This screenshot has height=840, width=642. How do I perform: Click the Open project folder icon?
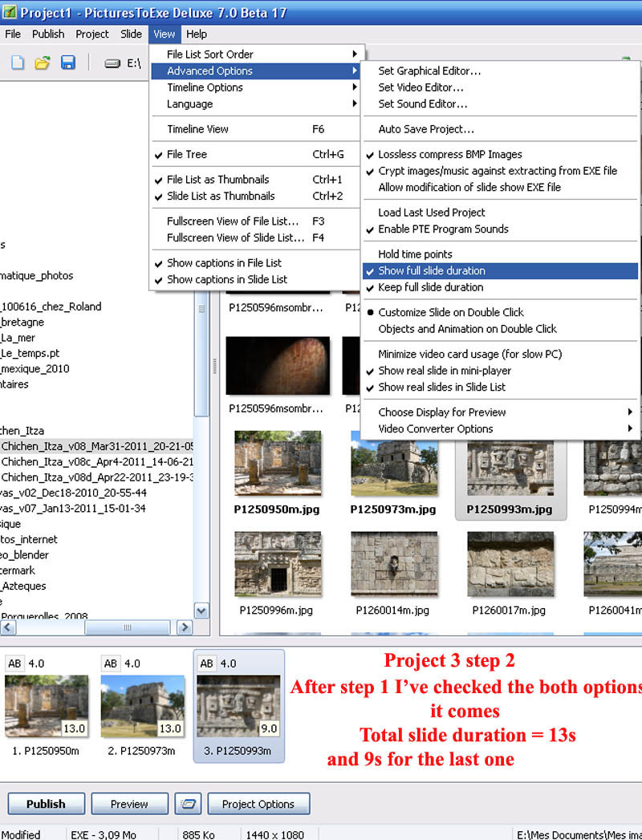pyautogui.click(x=43, y=63)
